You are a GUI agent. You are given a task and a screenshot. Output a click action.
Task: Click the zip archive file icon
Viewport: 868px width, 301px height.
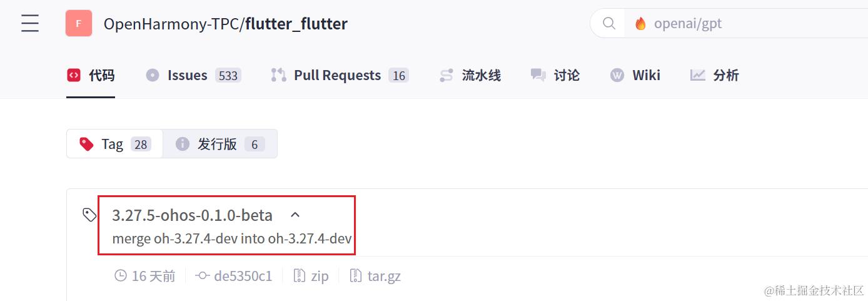[300, 276]
